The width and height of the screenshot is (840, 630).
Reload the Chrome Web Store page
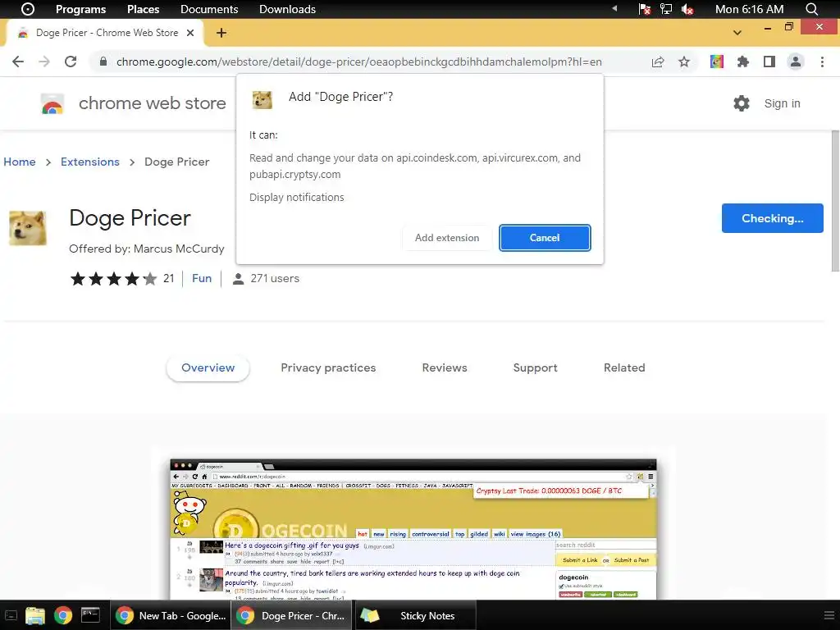71,62
